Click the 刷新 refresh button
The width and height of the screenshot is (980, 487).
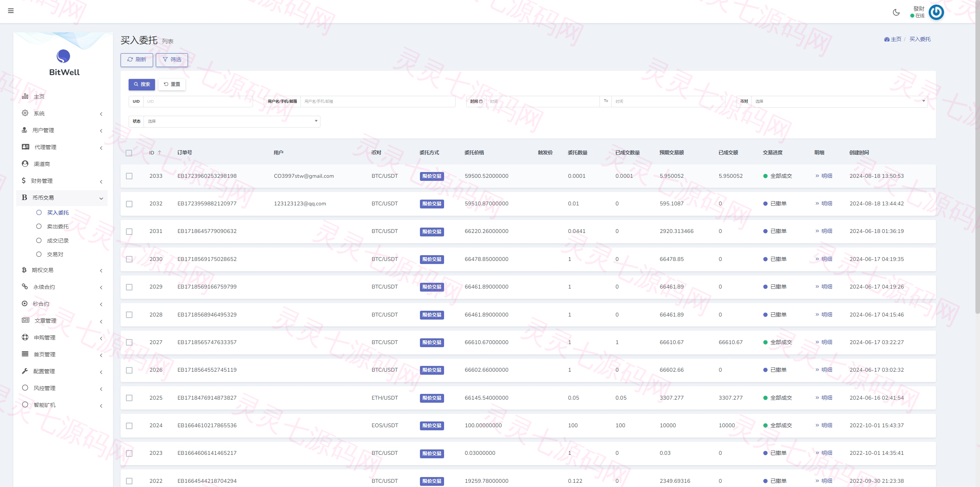click(x=137, y=60)
